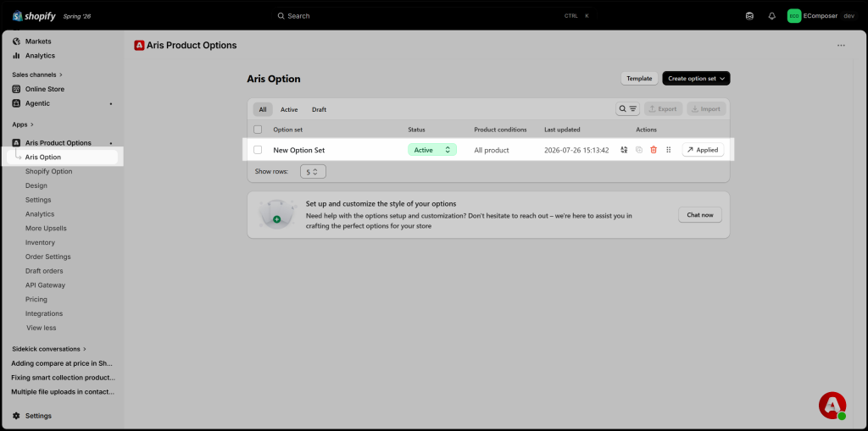Switch to the Draft tab

(319, 109)
